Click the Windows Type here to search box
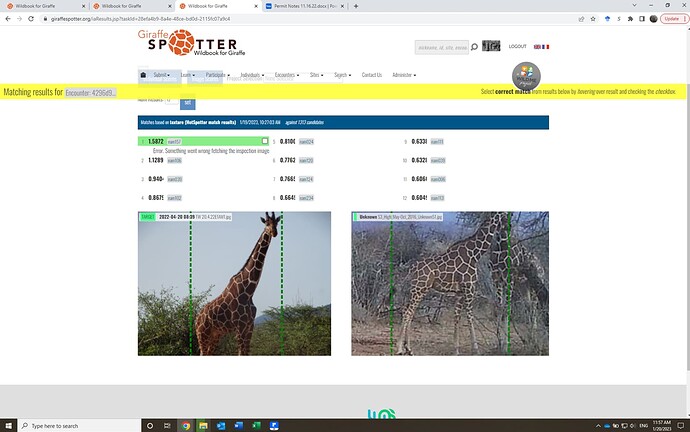The height and width of the screenshot is (432, 690). [79, 425]
